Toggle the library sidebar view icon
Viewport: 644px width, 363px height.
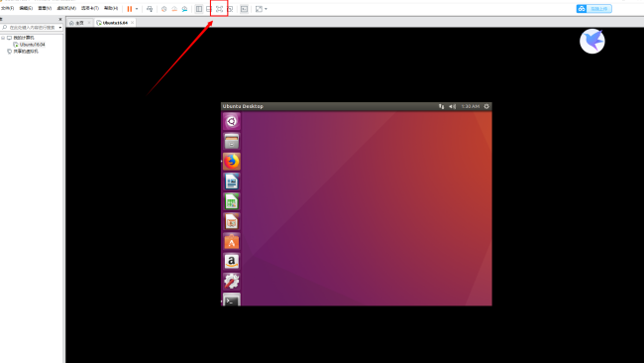pyautogui.click(x=199, y=9)
